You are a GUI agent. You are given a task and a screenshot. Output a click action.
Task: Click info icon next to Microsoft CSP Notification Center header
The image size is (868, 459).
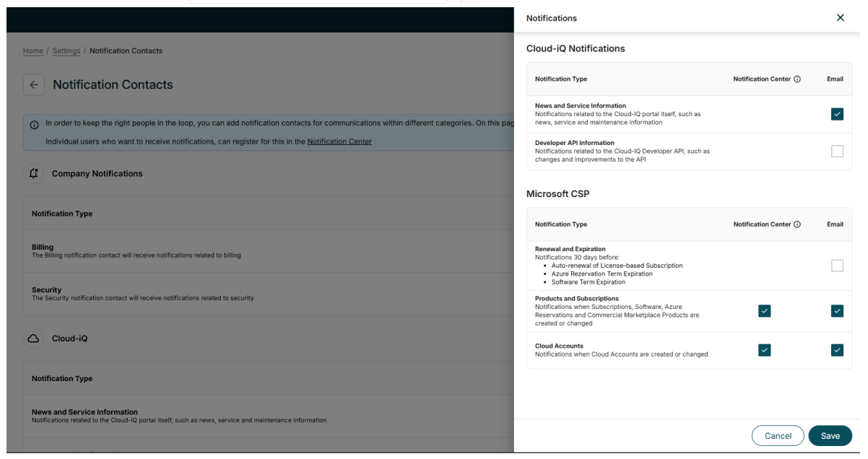pos(797,224)
